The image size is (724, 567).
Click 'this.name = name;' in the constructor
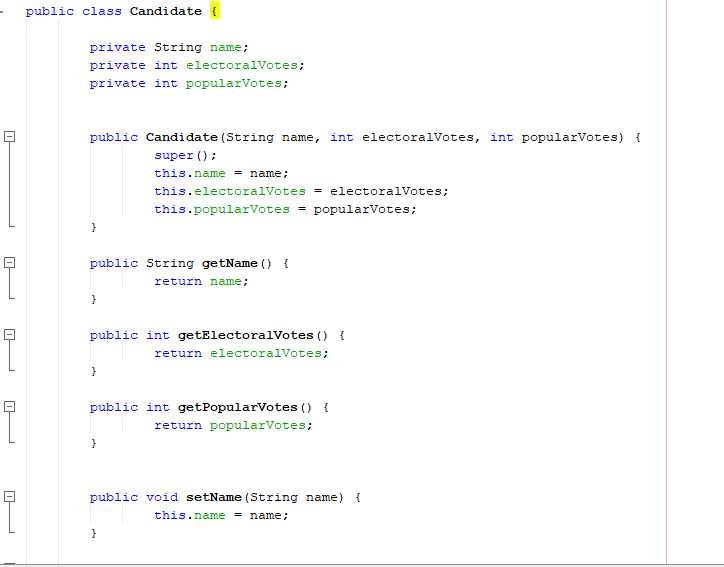click(221, 174)
